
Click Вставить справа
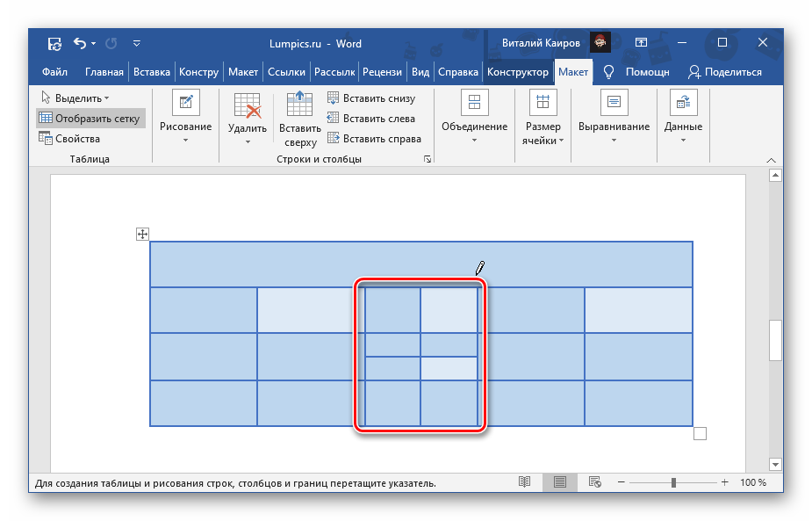click(375, 139)
